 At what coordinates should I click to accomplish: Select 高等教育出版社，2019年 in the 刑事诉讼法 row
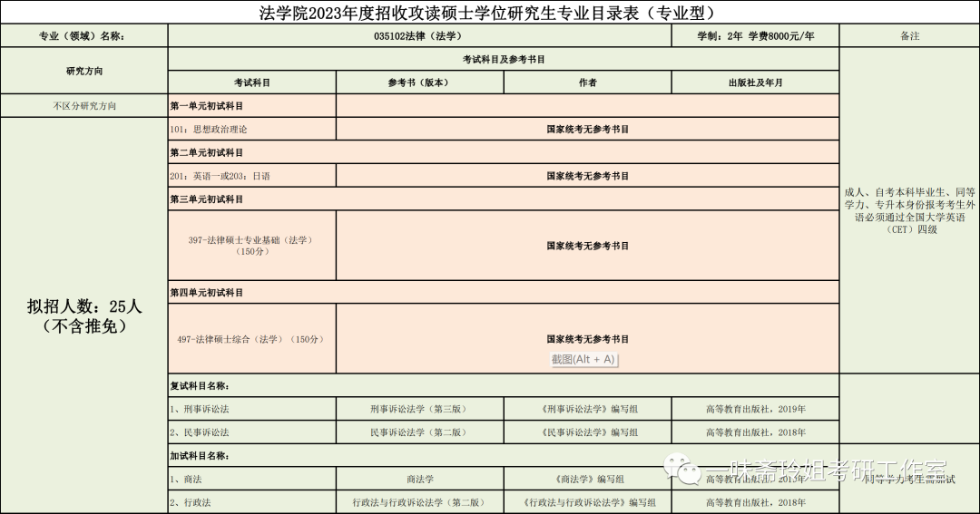756,409
